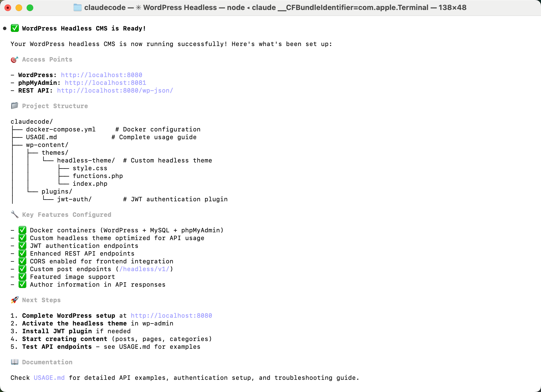541x392 pixels.
Task: Click the folder icon in the window title bar
Action: 78,7
